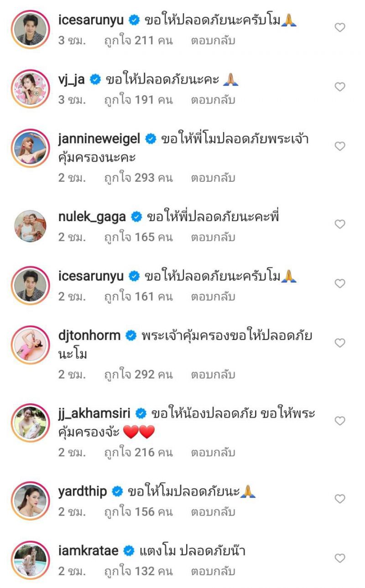
Task: Open the nulek_gaga username link
Action: click(92, 217)
